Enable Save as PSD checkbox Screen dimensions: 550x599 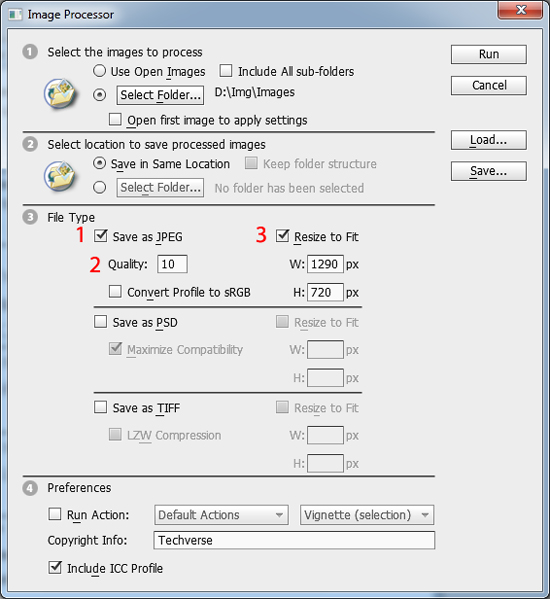100,321
